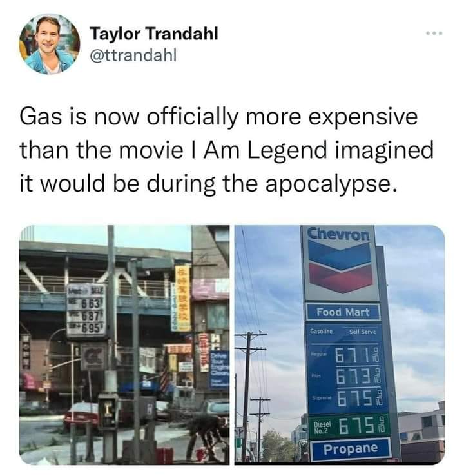Click the Propane sign in the photo
Screen dimensions: 464x476
click(351, 449)
